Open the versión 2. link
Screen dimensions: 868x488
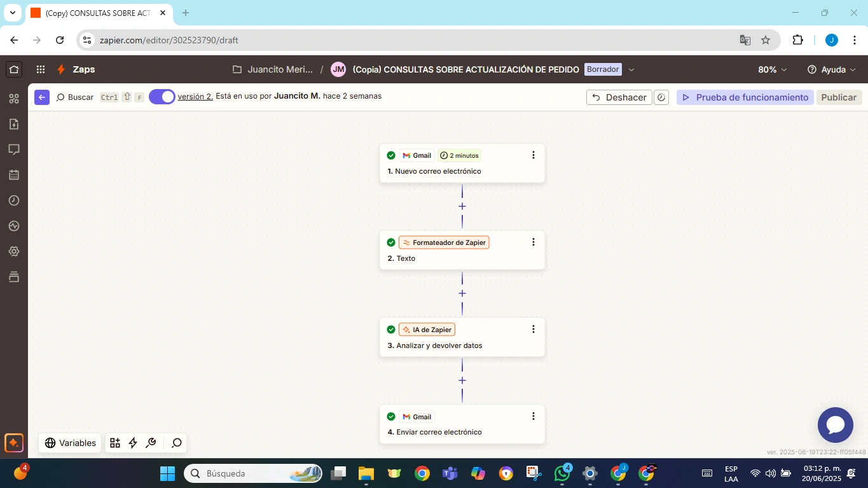click(x=195, y=97)
